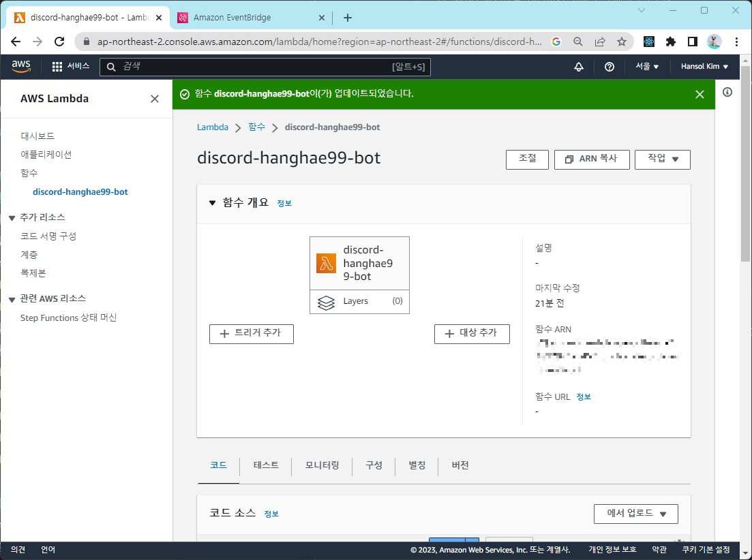Reload the page with refresh icon
The height and width of the screenshot is (560, 752).
point(59,42)
